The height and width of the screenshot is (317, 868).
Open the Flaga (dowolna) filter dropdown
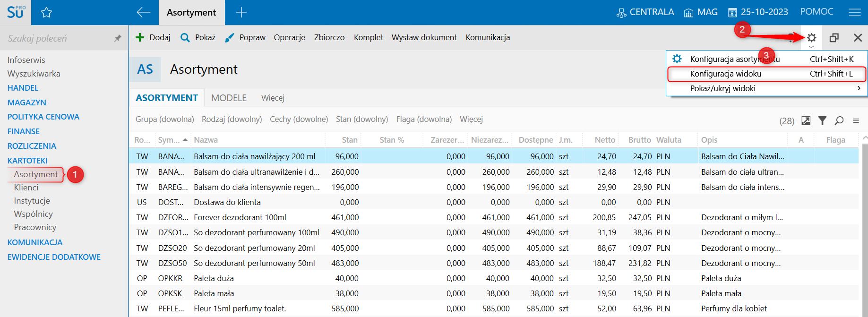point(423,119)
